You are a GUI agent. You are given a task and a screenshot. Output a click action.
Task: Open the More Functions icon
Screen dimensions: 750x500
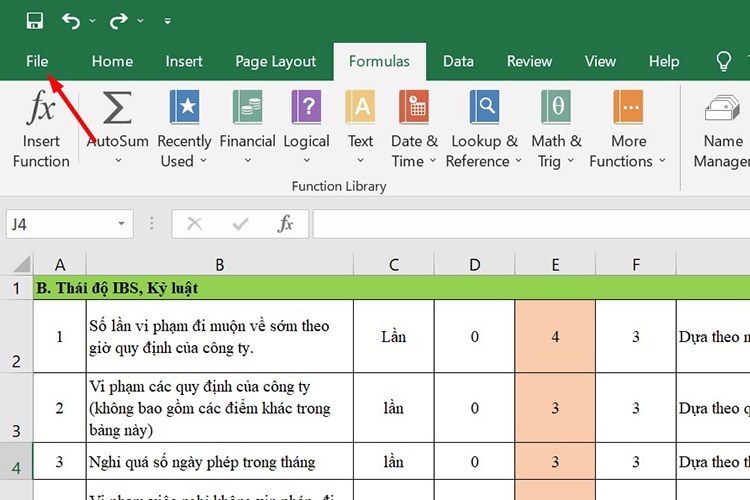[628, 106]
